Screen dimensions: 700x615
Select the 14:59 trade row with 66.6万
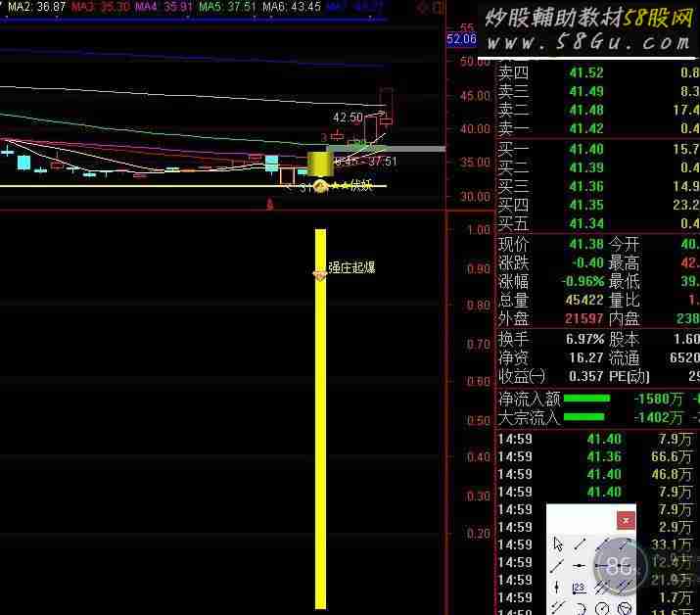tap(598, 456)
